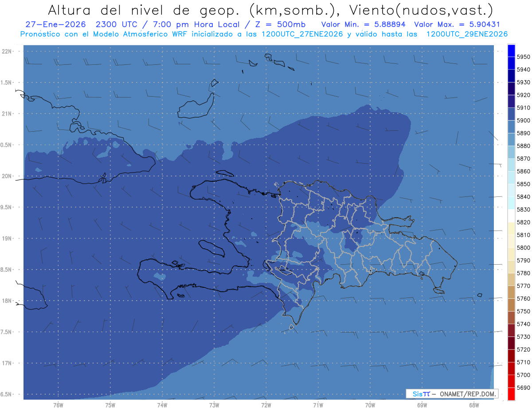Click the '5840' legend value
The image size is (532, 411).
pyautogui.click(x=524, y=197)
